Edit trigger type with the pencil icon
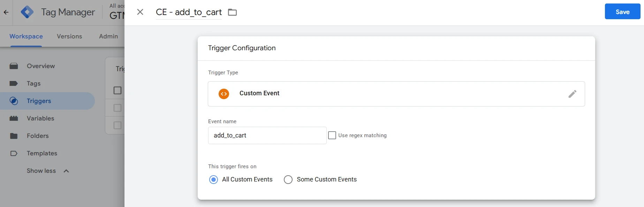Image resolution: width=644 pixels, height=207 pixels. pyautogui.click(x=572, y=94)
